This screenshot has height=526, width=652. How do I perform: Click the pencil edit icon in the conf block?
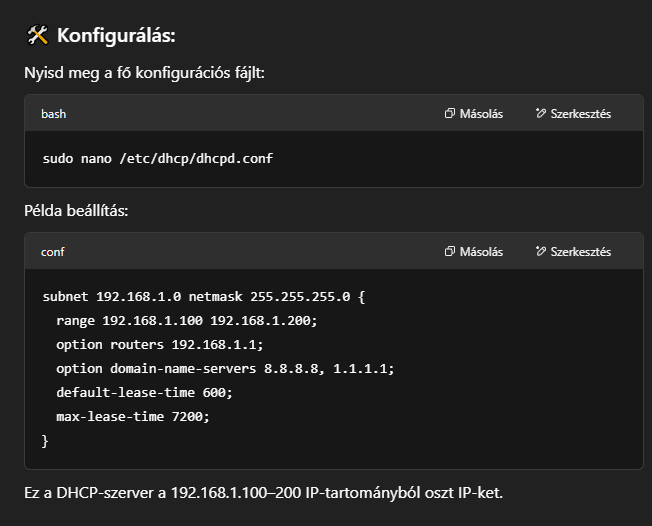pyautogui.click(x=541, y=252)
